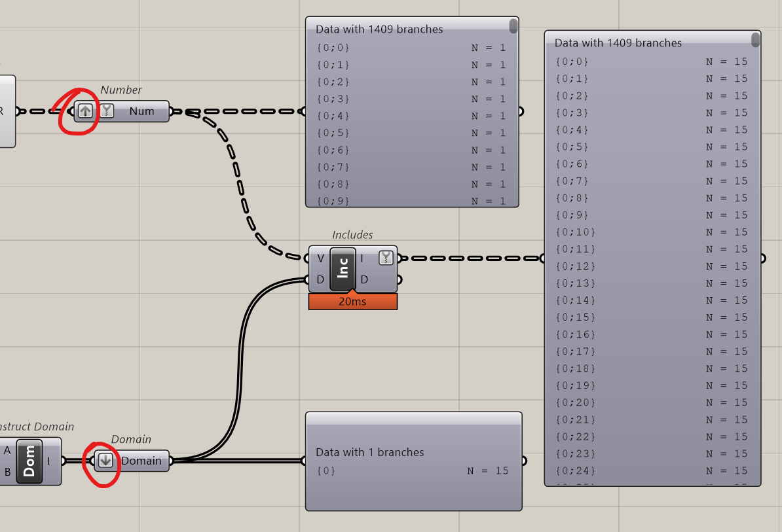Select branch {0;12} in right panel

(651, 266)
